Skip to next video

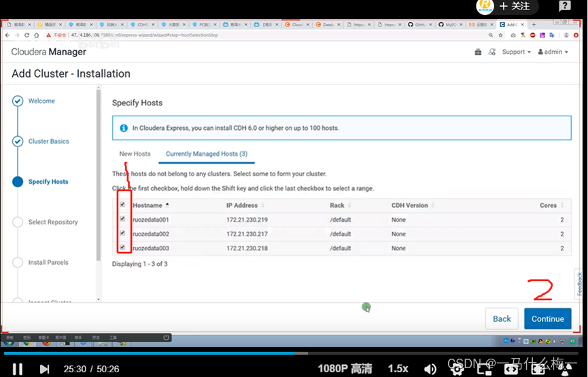point(44,369)
